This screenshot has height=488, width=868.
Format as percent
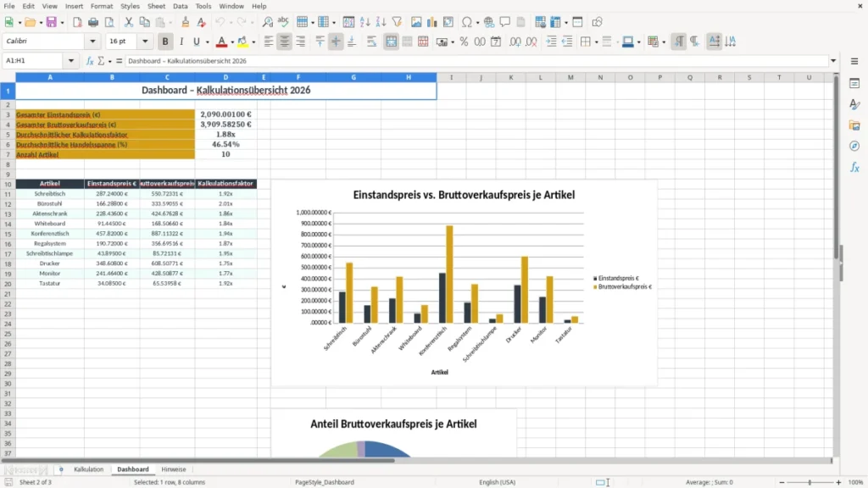click(464, 42)
